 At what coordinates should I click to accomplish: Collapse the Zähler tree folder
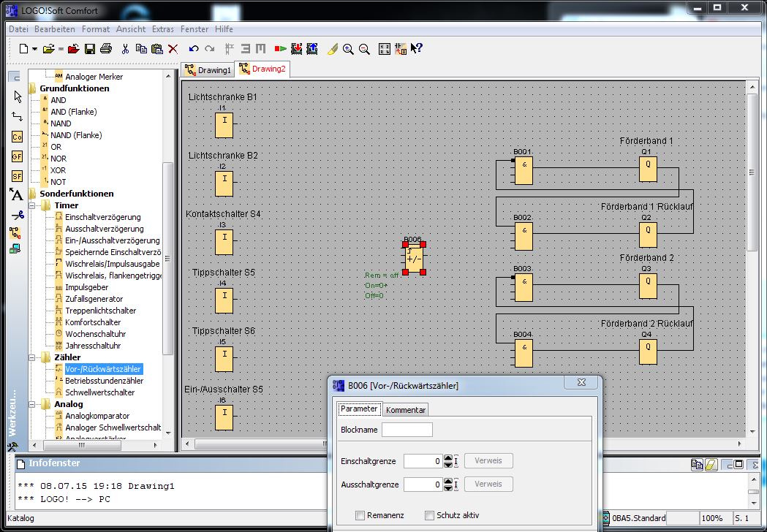tap(33, 357)
